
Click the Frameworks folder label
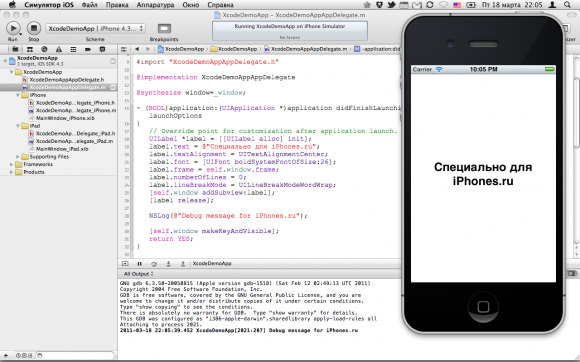pos(38,164)
